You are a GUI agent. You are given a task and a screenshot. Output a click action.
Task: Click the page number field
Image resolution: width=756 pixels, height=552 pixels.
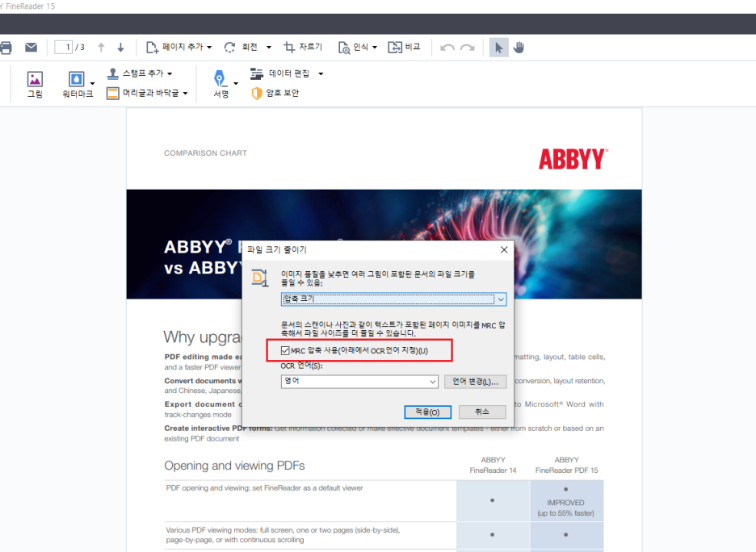pyautogui.click(x=63, y=47)
